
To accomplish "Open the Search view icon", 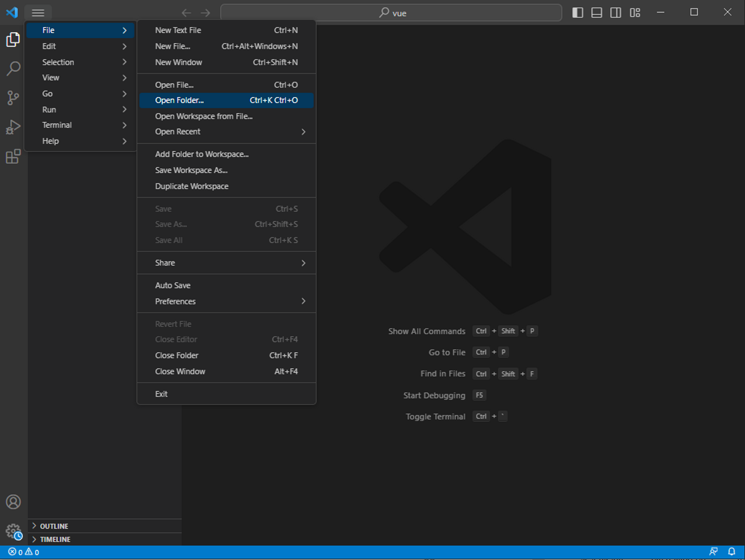I will 13,69.
